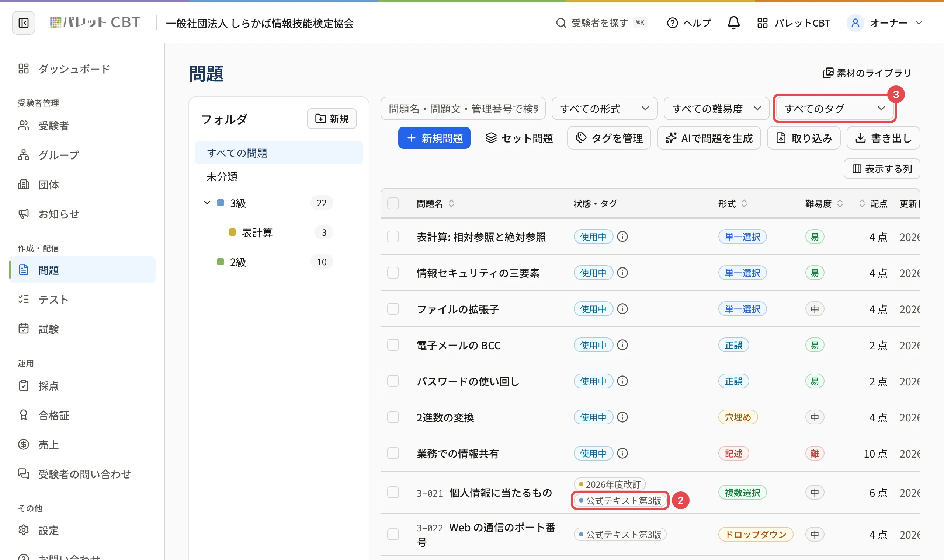
Task: Open ヘルプ help menu
Action: tap(689, 23)
